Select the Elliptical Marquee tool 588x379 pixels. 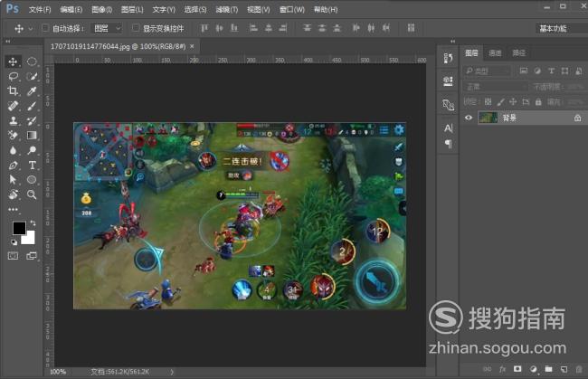point(32,62)
